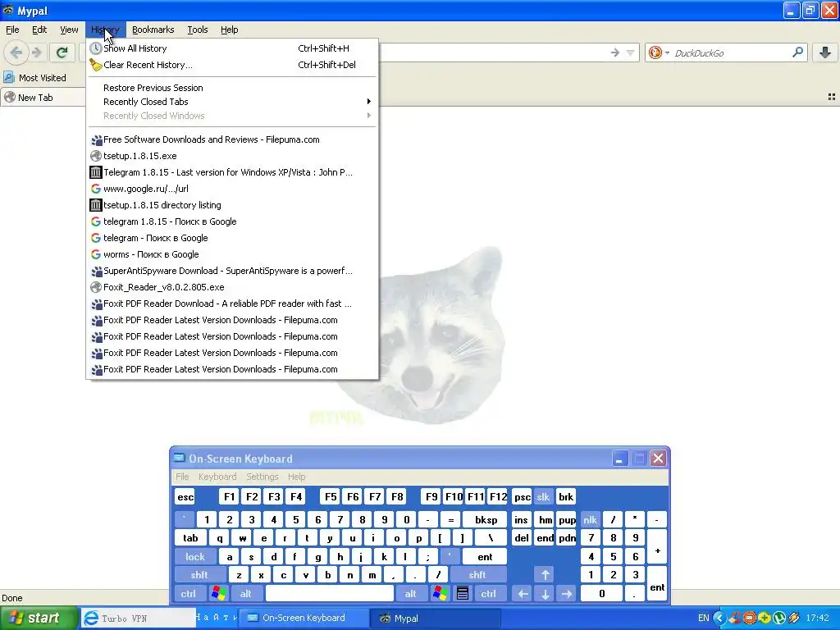The image size is (840, 630).
Task: Open the Tools menu in Mypal
Action: (x=197, y=30)
